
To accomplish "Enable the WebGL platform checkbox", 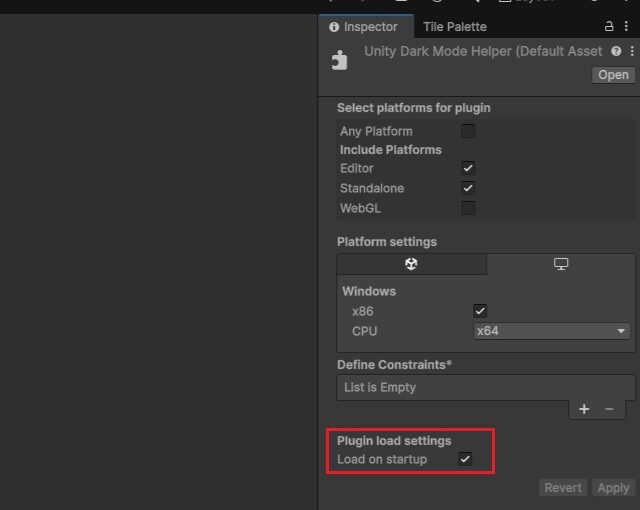I will (x=468, y=208).
